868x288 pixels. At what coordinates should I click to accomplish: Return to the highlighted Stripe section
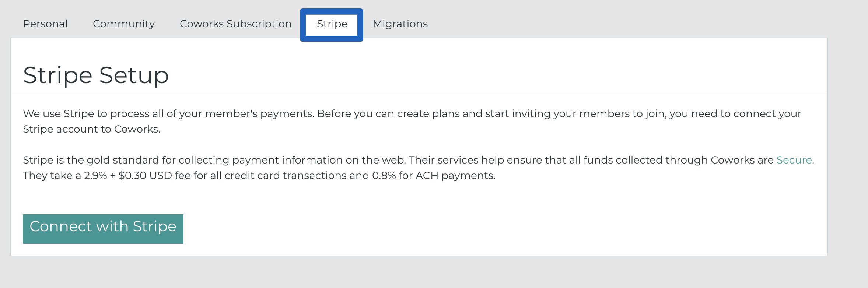tap(331, 24)
